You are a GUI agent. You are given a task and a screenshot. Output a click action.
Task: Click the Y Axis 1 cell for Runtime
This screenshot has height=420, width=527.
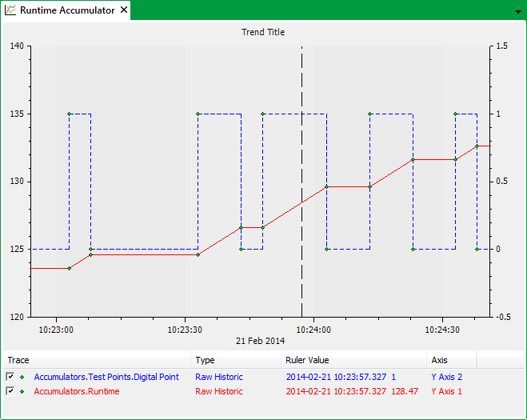tap(446, 391)
